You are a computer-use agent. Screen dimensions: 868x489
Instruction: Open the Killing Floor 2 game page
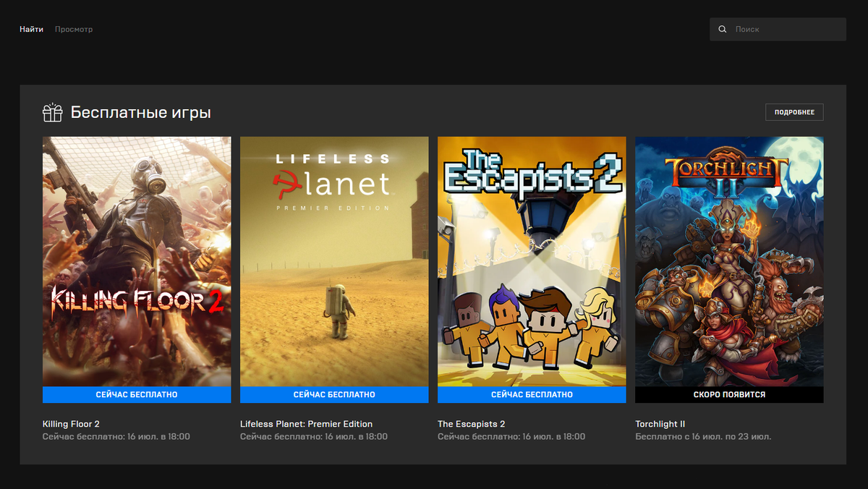pos(70,424)
